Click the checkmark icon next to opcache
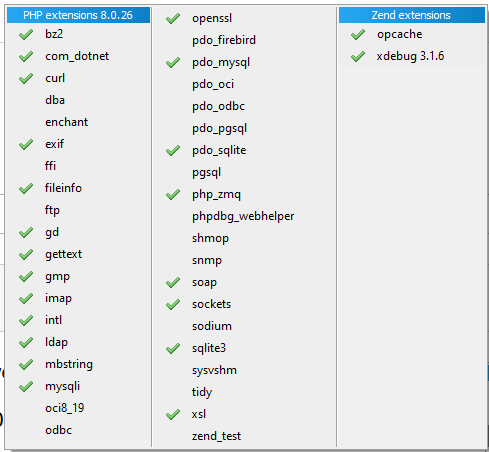Image resolution: width=489 pixels, height=452 pixels. (358, 34)
